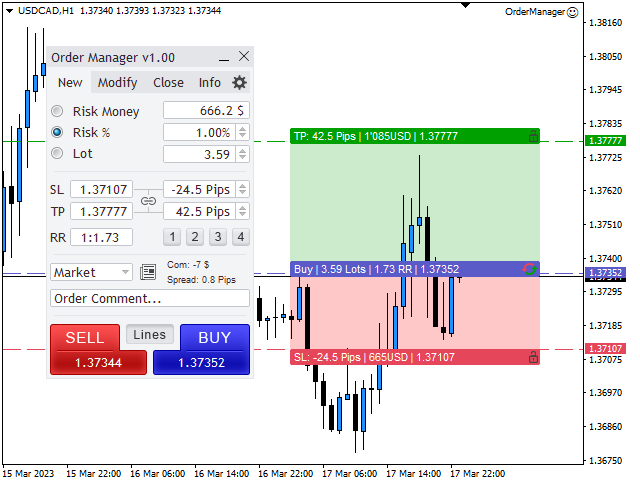This screenshot has width=640, height=480.
Task: Select the Lot radio button
Action: pos(57,153)
